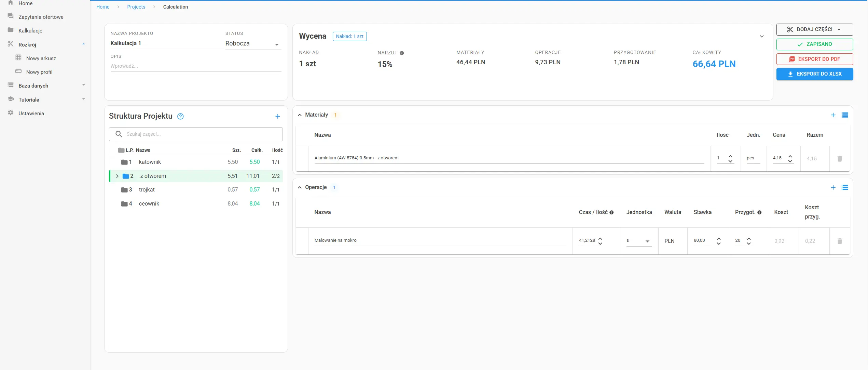Delete the Aluminium material row
This screenshot has width=868, height=370.
tap(839, 159)
